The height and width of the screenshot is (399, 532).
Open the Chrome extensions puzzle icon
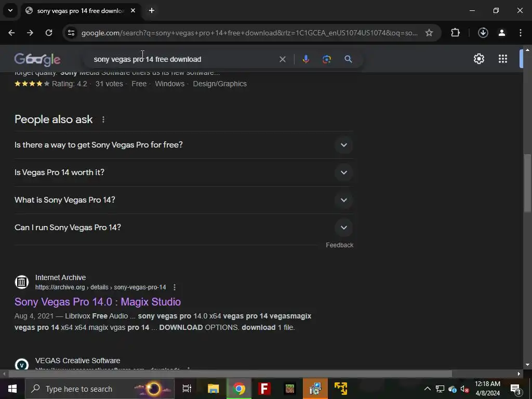tap(455, 33)
